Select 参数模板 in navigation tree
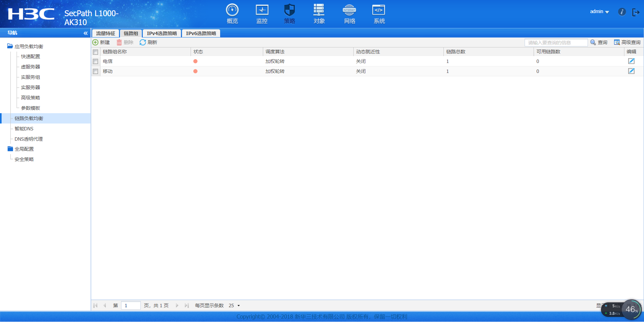644x322 pixels. [31, 108]
